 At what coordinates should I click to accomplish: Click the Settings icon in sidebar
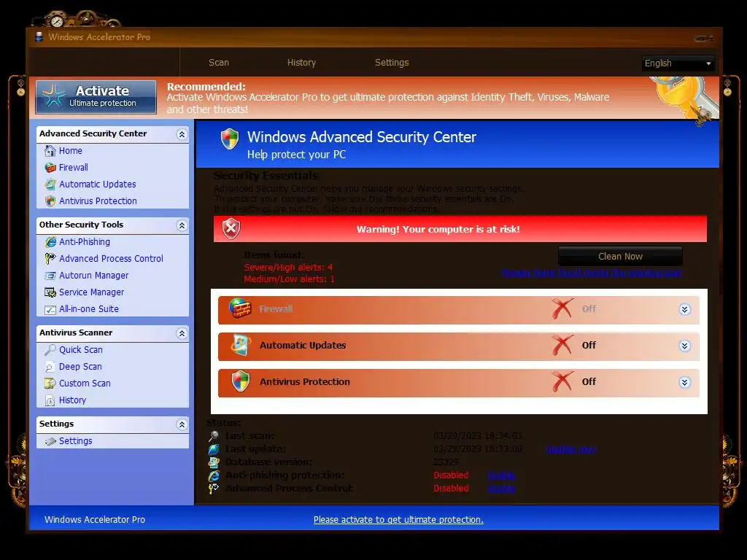click(50, 441)
